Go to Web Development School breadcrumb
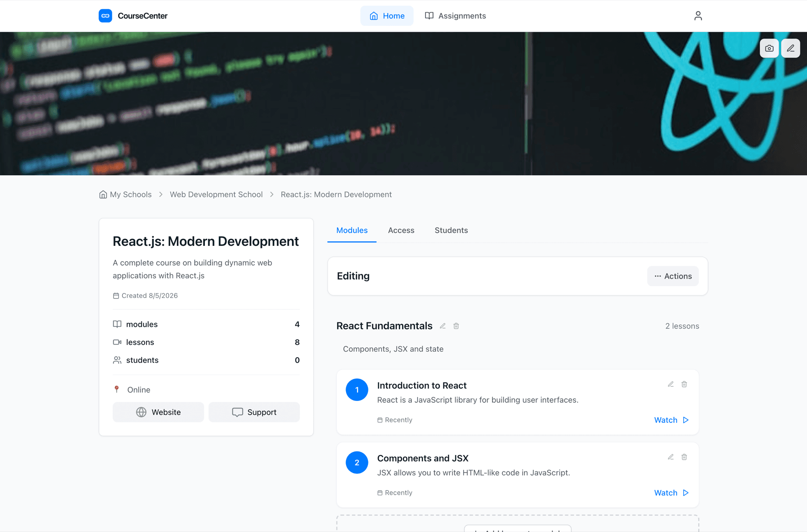The width and height of the screenshot is (807, 532). 216,195
